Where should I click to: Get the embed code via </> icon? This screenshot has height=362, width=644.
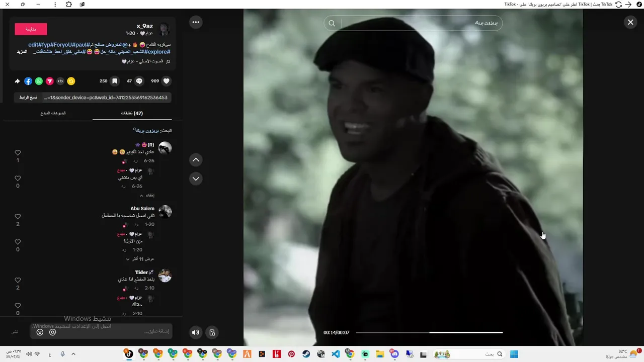[60, 81]
